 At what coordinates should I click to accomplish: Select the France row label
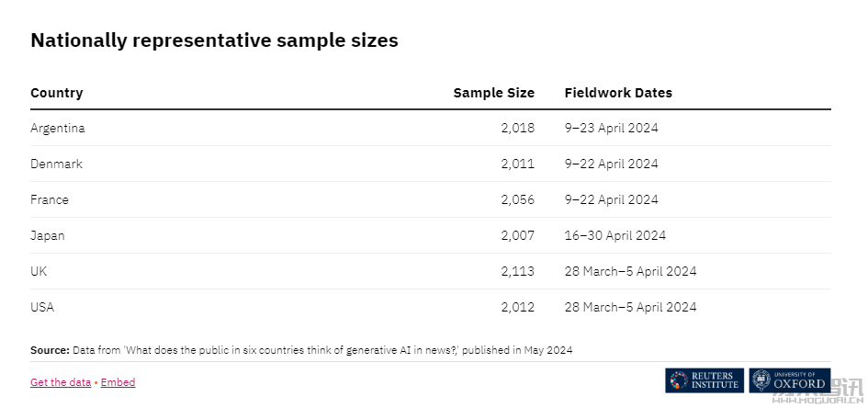(x=50, y=199)
